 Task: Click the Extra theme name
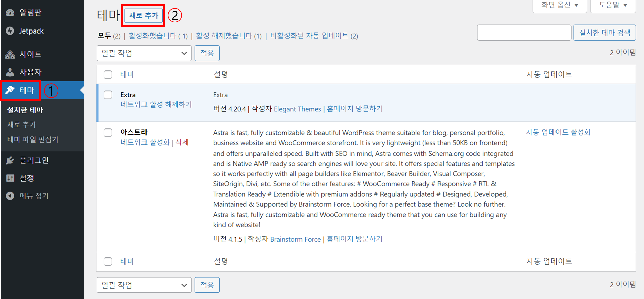[128, 95]
